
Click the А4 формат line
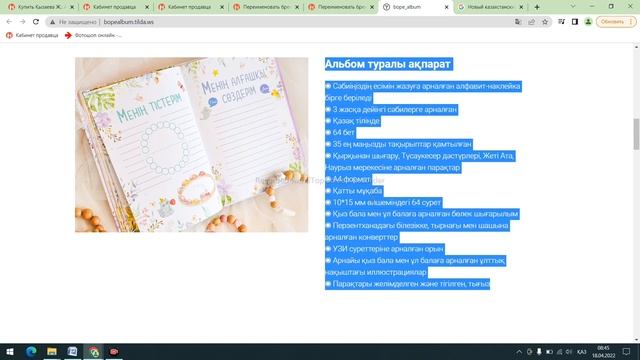(x=348, y=179)
